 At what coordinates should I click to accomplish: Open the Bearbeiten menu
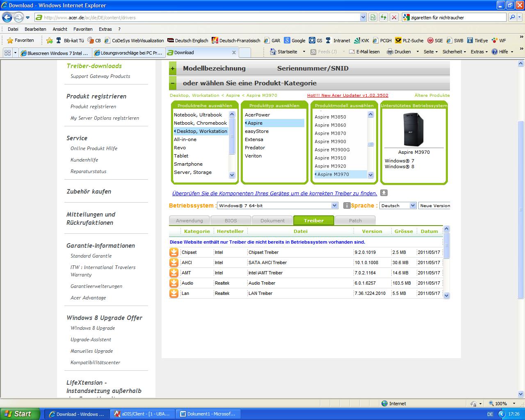pyautogui.click(x=35, y=29)
